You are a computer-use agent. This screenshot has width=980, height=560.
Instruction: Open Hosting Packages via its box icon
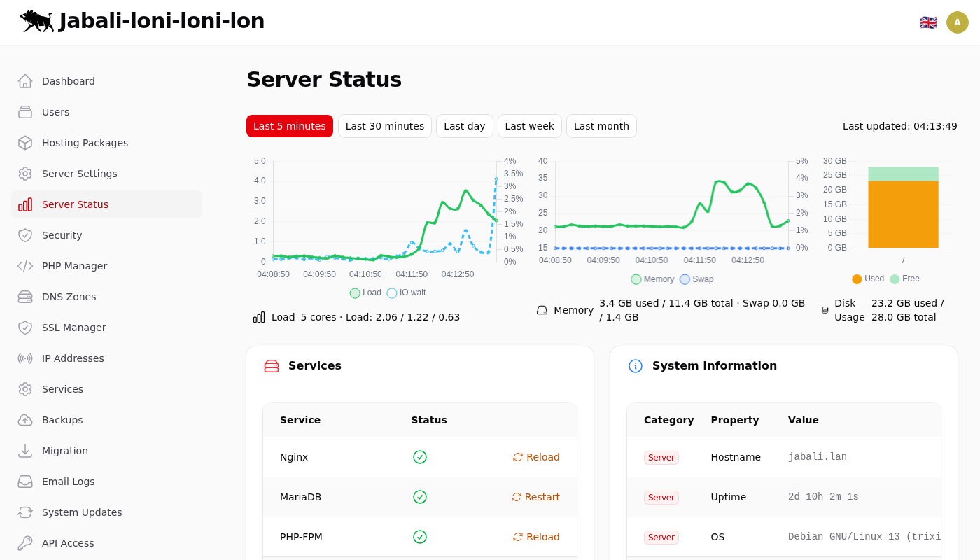(x=25, y=143)
